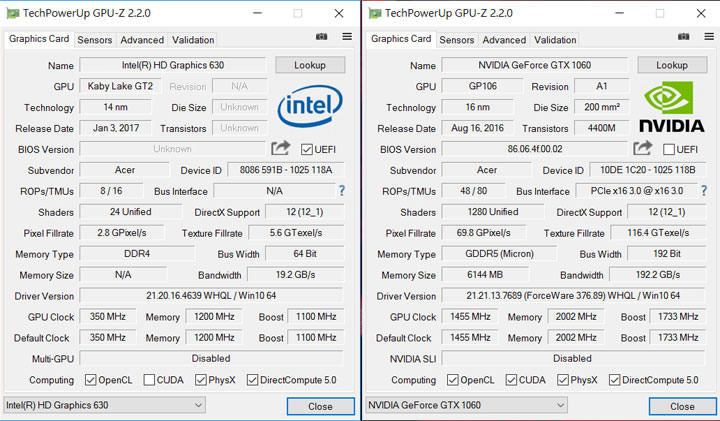Toggle the CUDA checkbox in NVIDIA window
720x421 pixels.
coord(510,380)
